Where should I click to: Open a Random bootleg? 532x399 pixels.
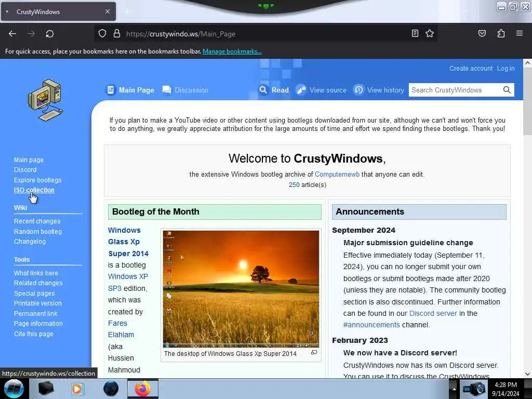pos(37,231)
